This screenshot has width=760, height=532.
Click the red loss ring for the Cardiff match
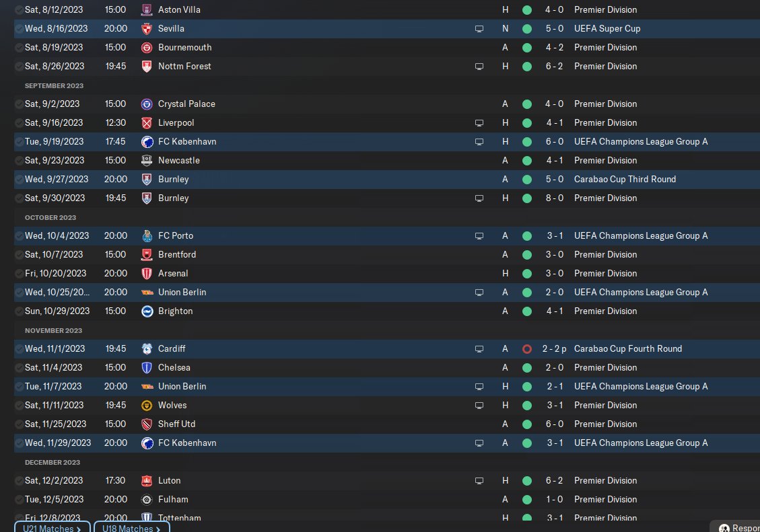point(526,349)
